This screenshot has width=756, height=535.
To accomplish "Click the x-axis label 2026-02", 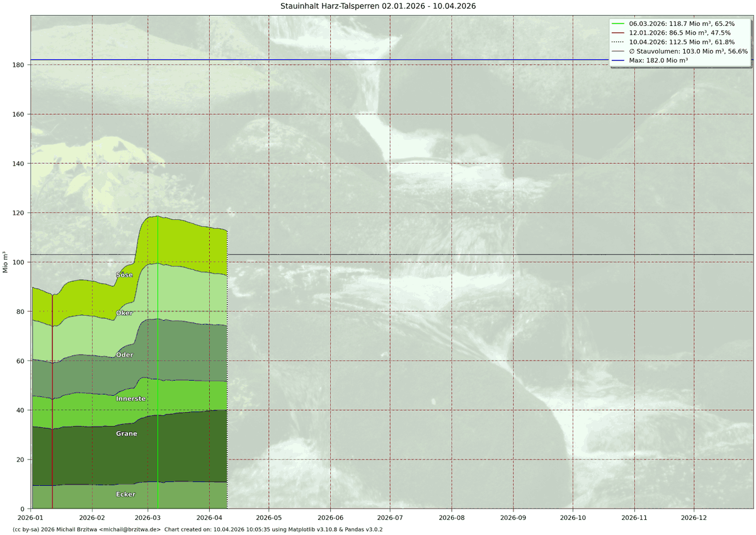I will click(92, 517).
